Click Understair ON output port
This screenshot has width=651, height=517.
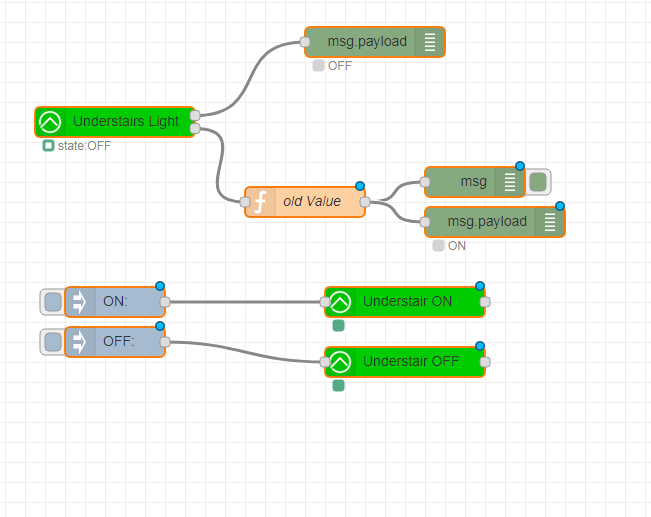(485, 302)
